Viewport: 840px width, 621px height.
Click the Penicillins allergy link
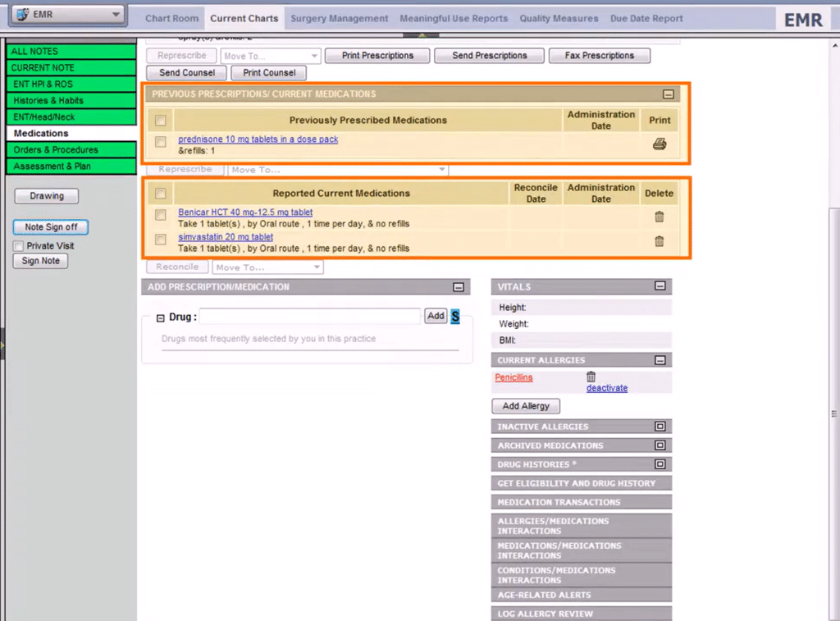click(x=514, y=377)
